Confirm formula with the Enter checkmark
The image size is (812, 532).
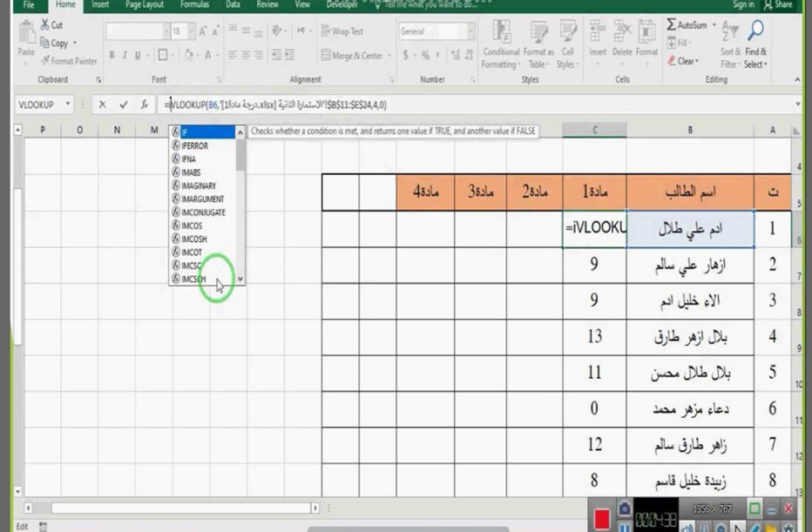[124, 104]
